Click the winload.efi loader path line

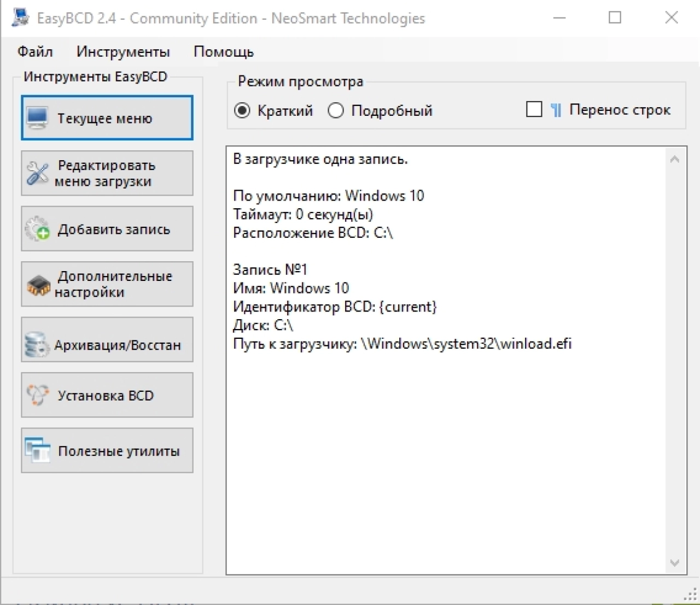tap(402, 344)
